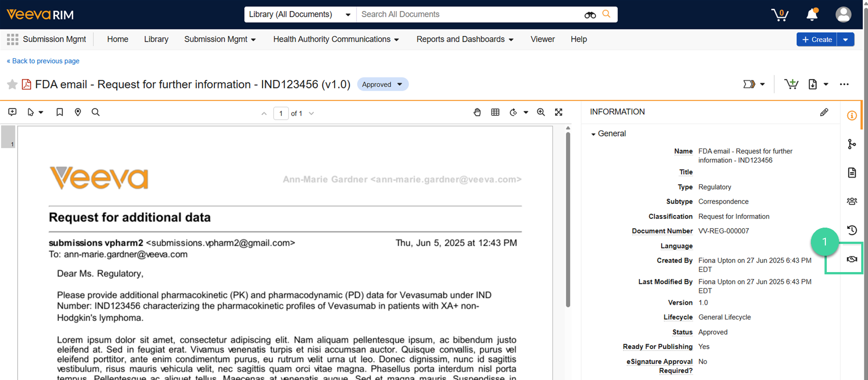Screen dimensions: 868x380
Task: Search within document using magnifier icon
Action: coord(96,112)
